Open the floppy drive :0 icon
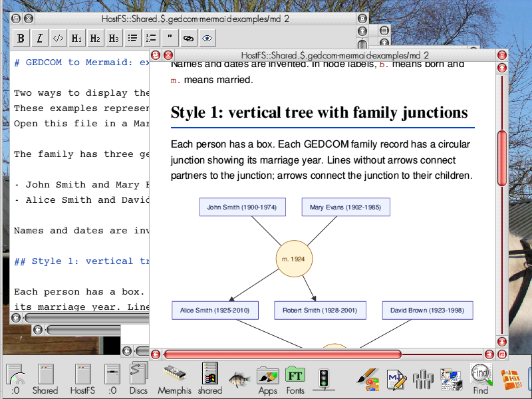 112,379
